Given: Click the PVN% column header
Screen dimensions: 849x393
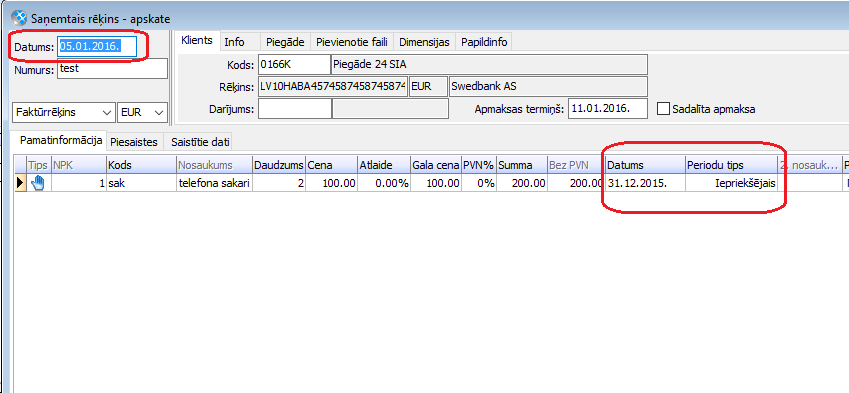Looking at the screenshot, I should (x=478, y=165).
